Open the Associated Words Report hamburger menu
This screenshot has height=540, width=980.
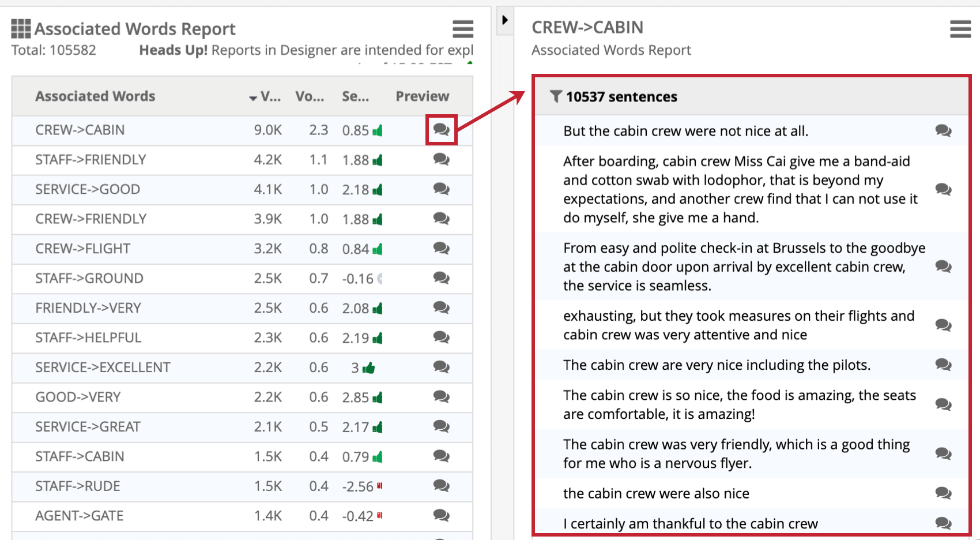463,28
